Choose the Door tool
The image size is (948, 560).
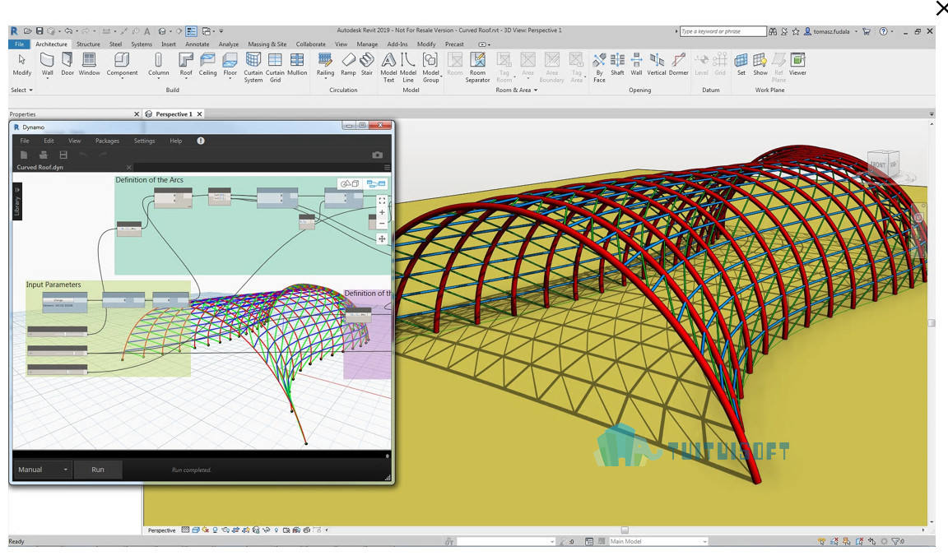67,64
